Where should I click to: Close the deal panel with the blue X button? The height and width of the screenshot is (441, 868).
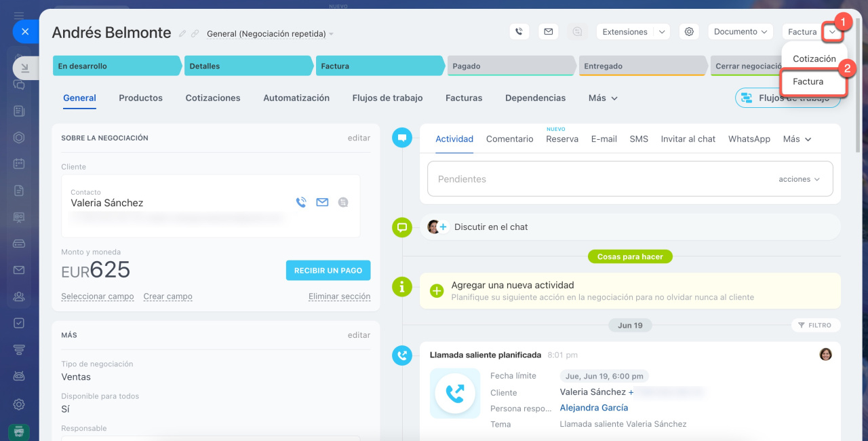coord(25,31)
